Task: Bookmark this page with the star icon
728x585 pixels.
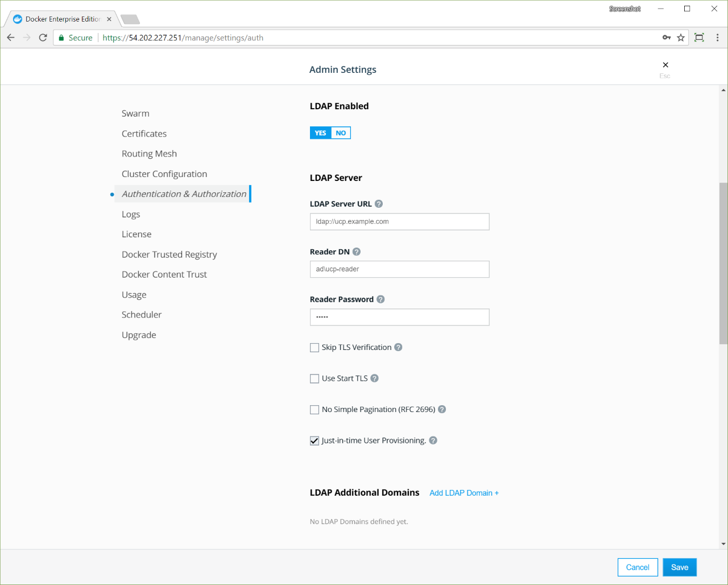Action: [x=681, y=38]
